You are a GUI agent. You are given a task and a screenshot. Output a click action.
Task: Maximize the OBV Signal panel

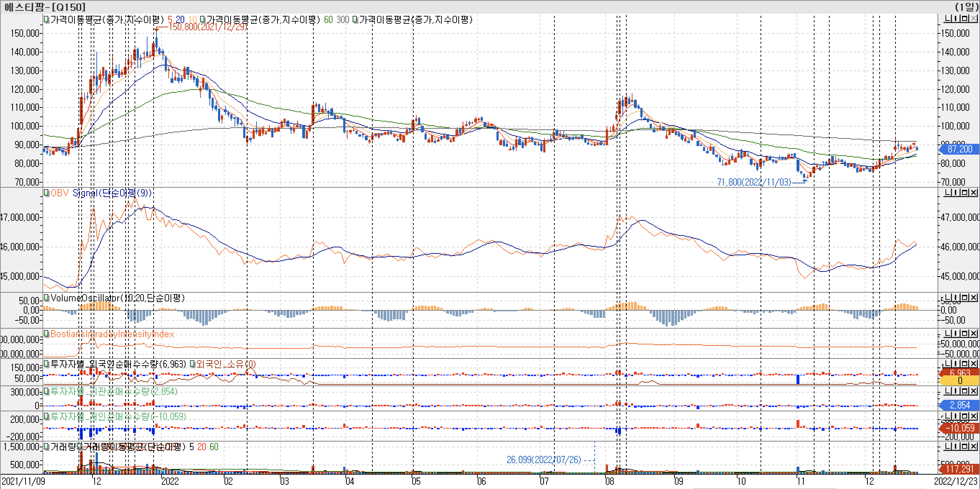965,193
